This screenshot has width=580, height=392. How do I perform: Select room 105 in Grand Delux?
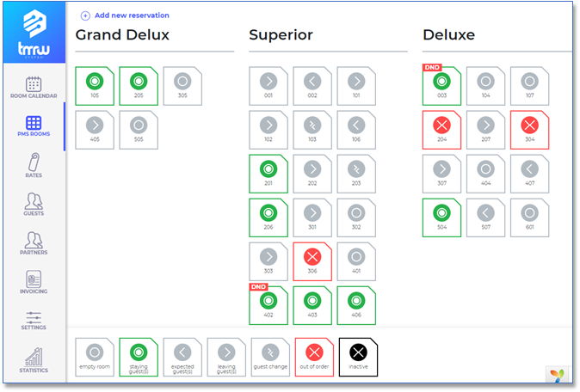pyautogui.click(x=95, y=86)
